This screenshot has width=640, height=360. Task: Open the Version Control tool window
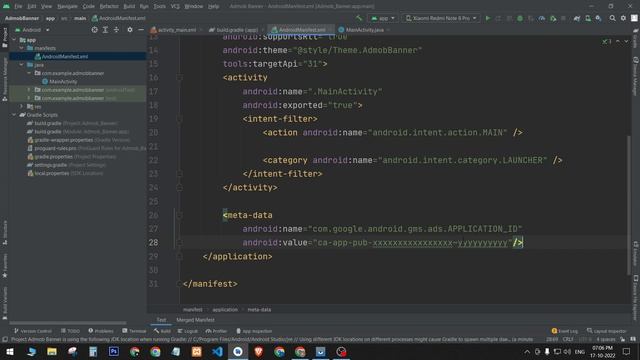(33, 331)
